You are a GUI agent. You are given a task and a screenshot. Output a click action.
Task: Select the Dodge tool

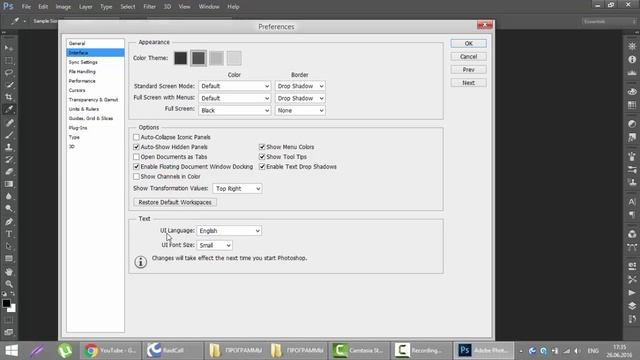9,209
